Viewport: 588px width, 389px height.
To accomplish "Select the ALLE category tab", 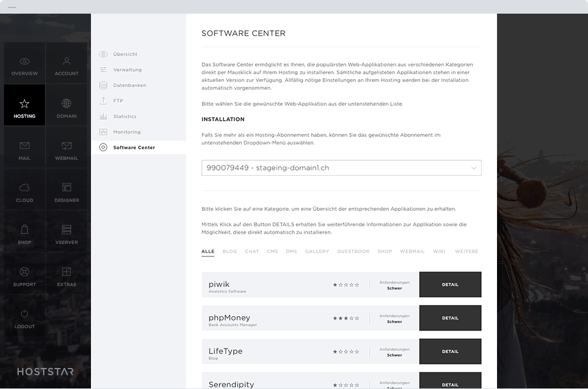I will [x=208, y=251].
